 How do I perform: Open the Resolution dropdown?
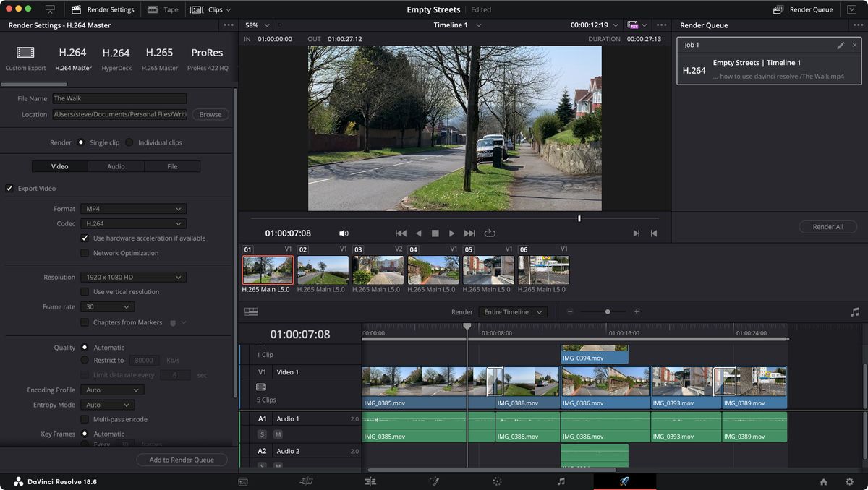[x=133, y=277]
